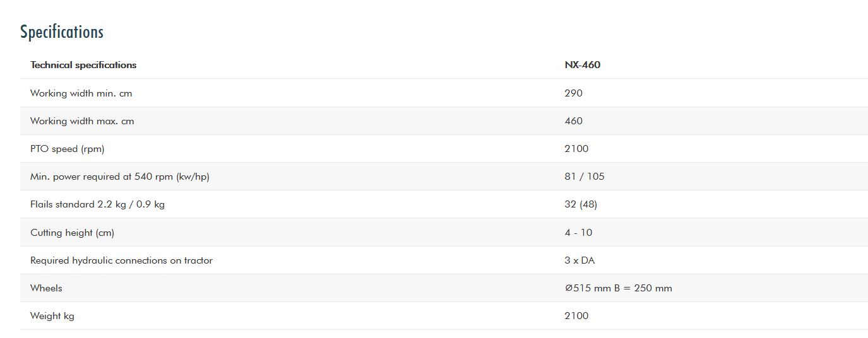Click the Ø515 mm wheel dimensions value
868x338 pixels.
point(618,288)
